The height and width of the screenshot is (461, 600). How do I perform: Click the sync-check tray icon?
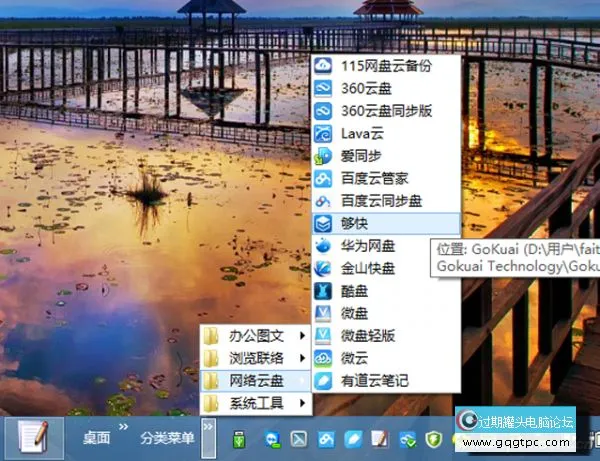(407, 440)
